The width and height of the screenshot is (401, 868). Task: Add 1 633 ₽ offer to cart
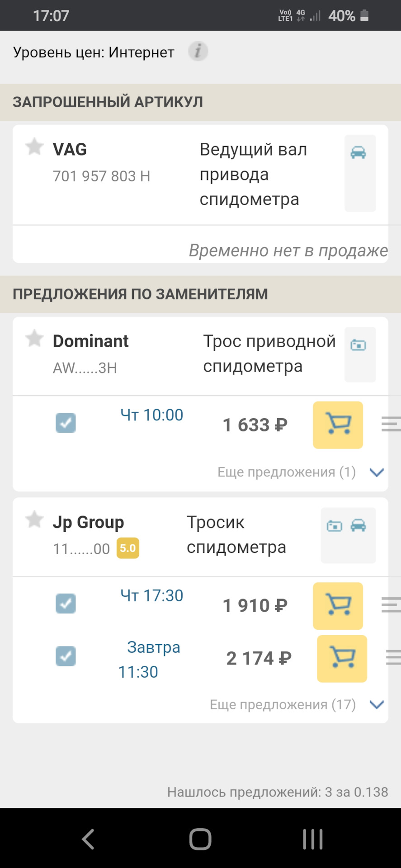tap(338, 425)
